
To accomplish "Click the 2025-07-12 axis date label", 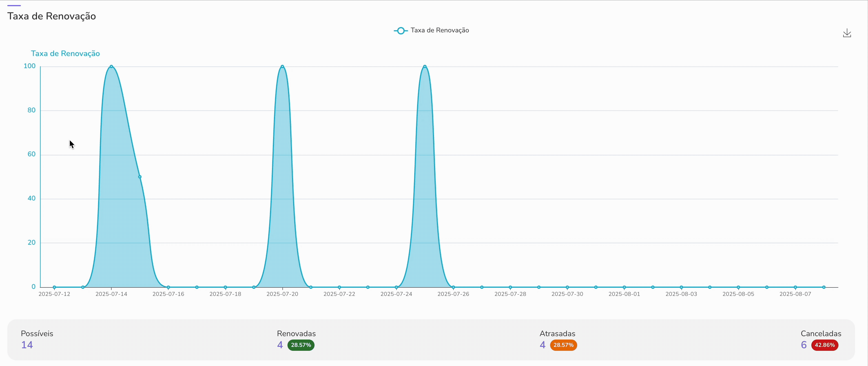I will [54, 294].
